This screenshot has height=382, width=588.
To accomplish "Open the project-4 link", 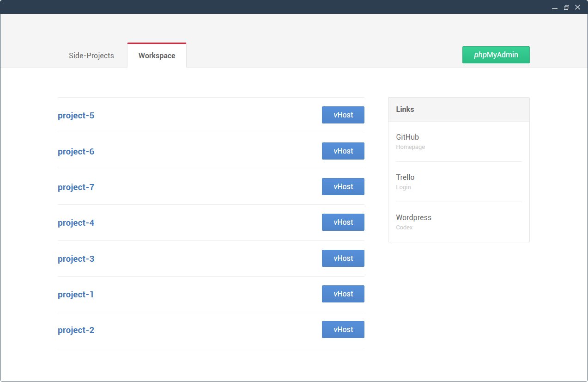I will 76,223.
